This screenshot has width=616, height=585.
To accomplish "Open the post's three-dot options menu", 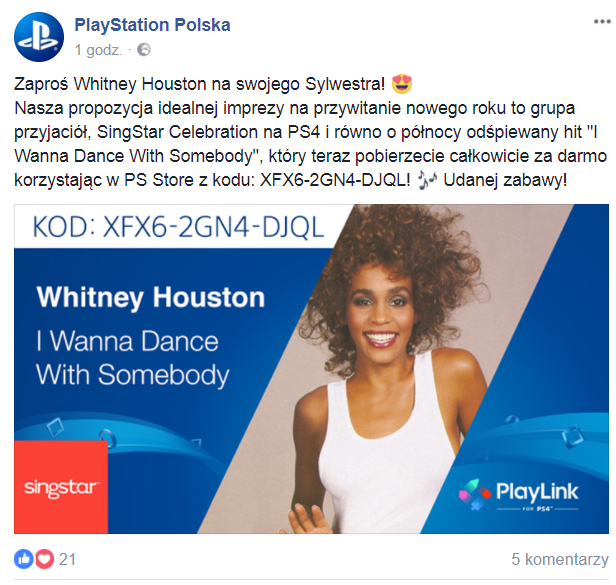I will pyautogui.click(x=602, y=21).
